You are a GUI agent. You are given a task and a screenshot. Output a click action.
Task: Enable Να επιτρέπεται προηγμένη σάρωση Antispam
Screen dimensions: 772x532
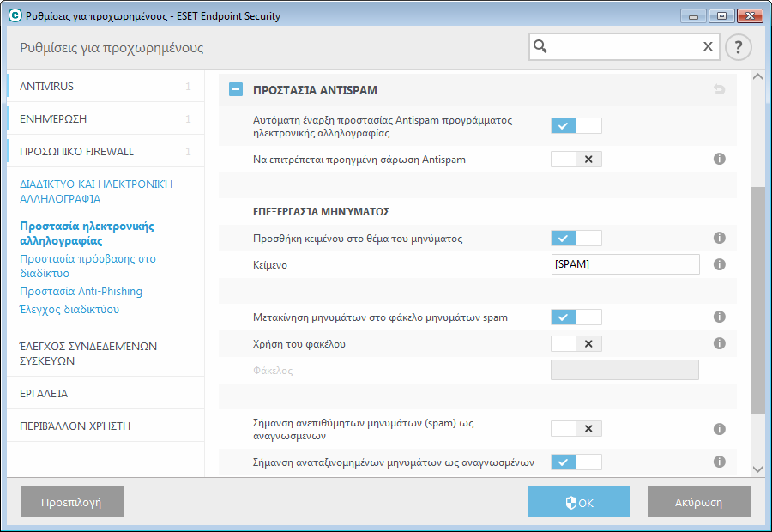pyautogui.click(x=576, y=159)
